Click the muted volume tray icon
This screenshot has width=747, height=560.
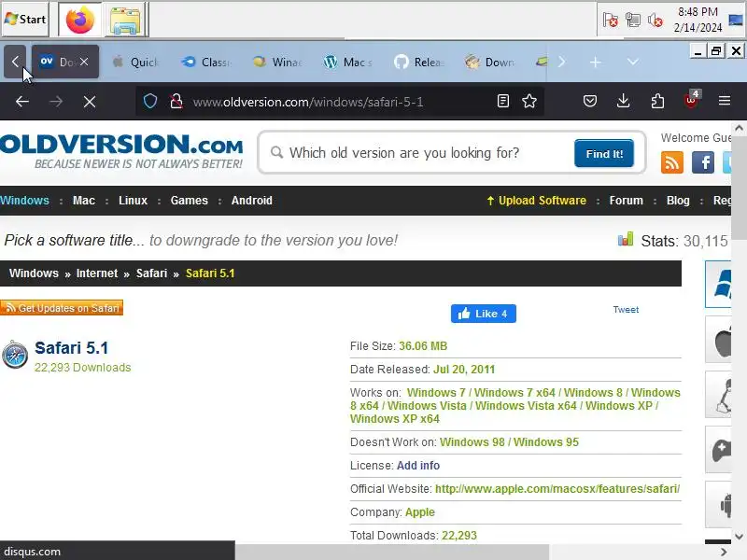(655, 20)
